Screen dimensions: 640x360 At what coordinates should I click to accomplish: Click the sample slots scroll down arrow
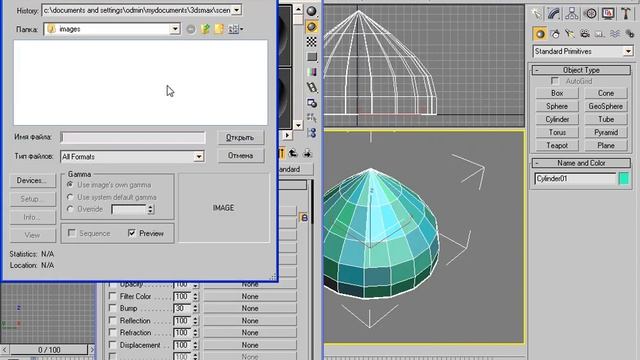pyautogui.click(x=298, y=125)
